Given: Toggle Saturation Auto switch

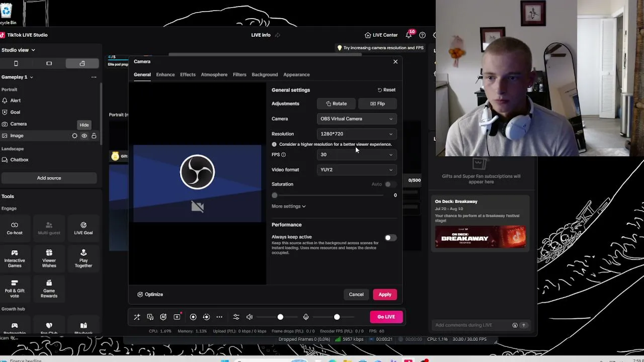Looking at the screenshot, I should pos(390,185).
